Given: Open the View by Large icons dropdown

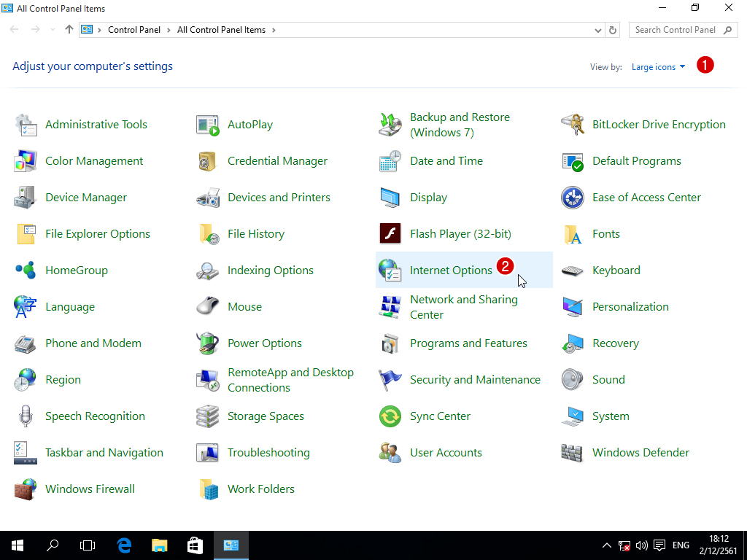Looking at the screenshot, I should pos(658,67).
